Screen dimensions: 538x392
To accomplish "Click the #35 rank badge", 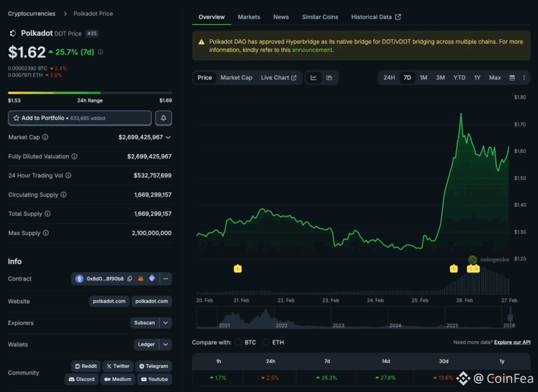I will [x=91, y=34].
